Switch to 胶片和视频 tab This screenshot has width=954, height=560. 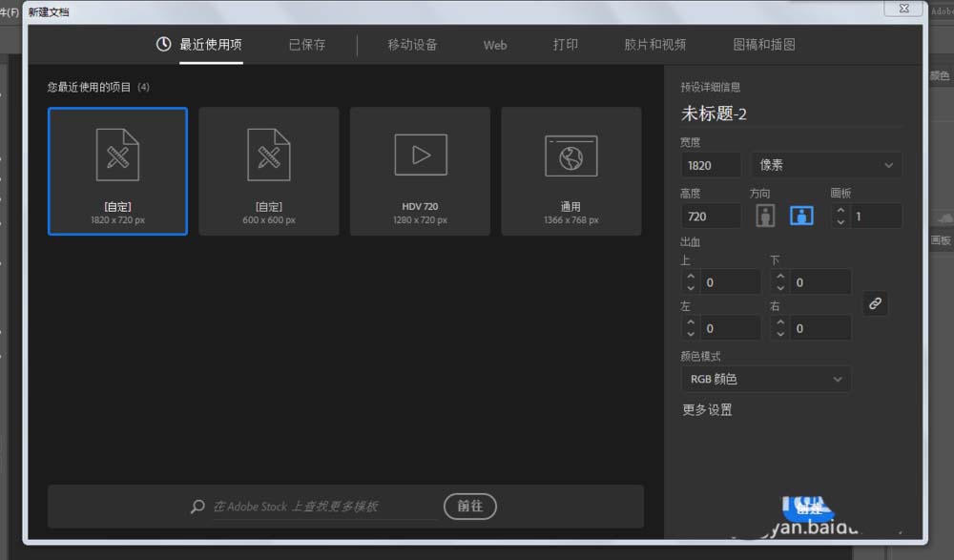coord(654,45)
